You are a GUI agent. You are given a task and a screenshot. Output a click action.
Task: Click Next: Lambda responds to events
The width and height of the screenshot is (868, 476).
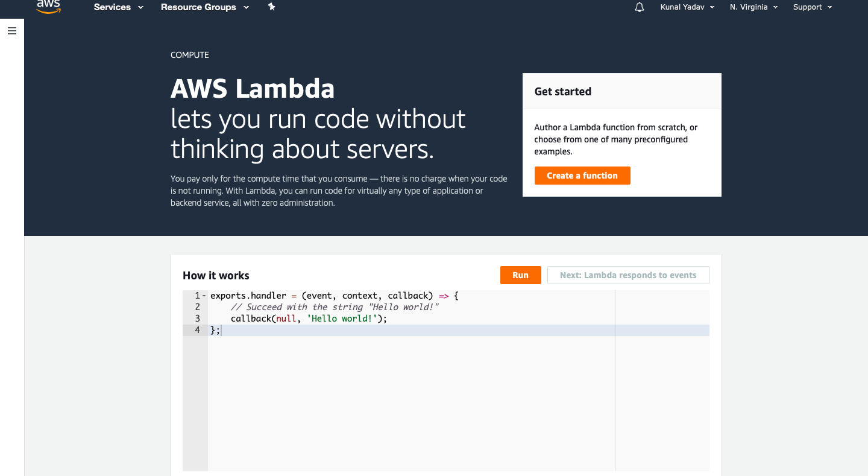[x=628, y=275]
